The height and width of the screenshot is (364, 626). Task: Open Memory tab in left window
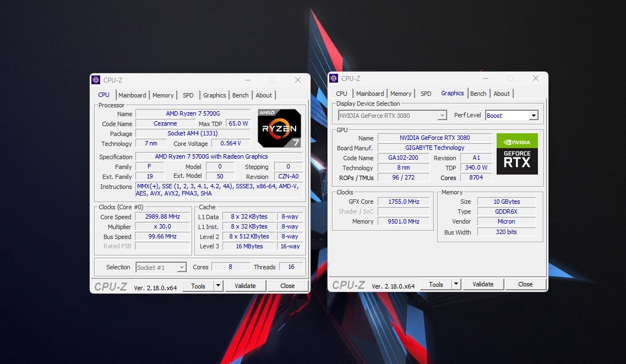click(x=163, y=95)
